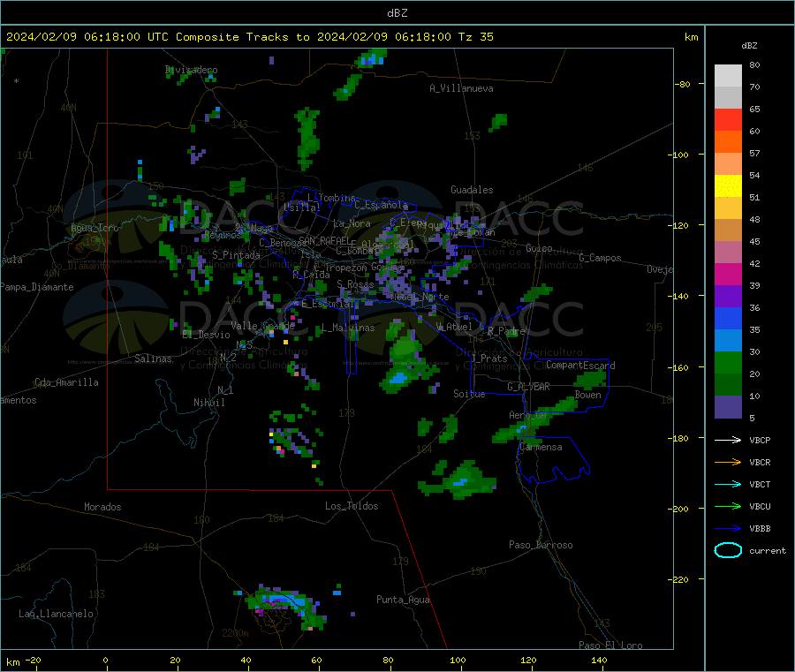The width and height of the screenshot is (795, 672).
Task: Click the Agua_Toro map label
Action: pos(95,228)
